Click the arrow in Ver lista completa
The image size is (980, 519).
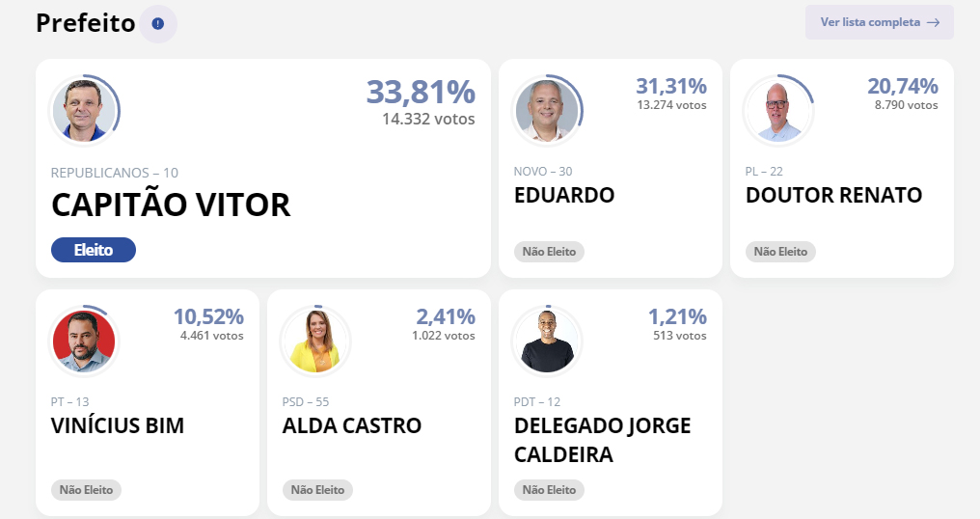pyautogui.click(x=933, y=22)
